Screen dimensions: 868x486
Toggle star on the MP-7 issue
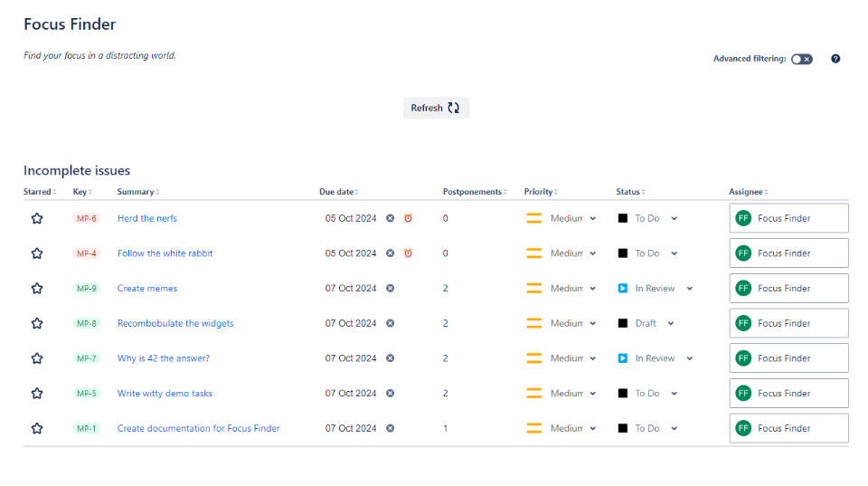(37, 358)
